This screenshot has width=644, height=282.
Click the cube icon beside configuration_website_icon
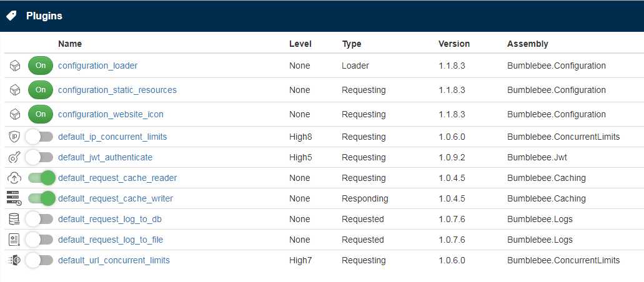[15, 114]
